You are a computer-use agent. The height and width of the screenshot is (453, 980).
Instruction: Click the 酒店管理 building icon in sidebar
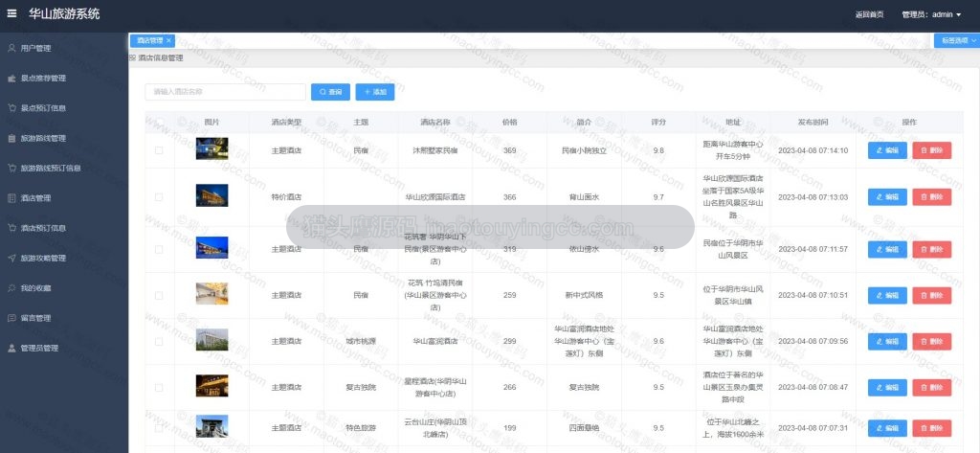[x=11, y=198]
